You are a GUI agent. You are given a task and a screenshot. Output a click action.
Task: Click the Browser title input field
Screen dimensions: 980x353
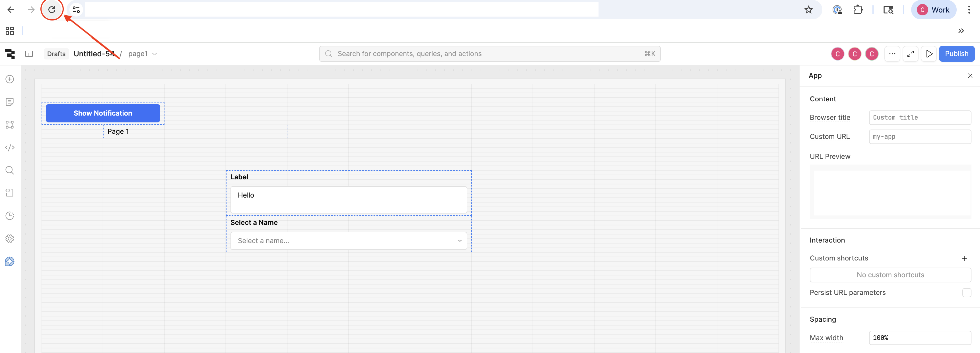pyautogui.click(x=919, y=118)
